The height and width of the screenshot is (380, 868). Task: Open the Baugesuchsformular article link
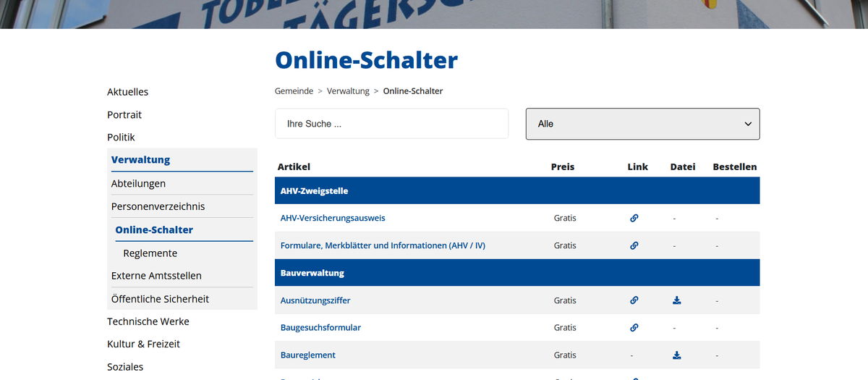(x=320, y=328)
